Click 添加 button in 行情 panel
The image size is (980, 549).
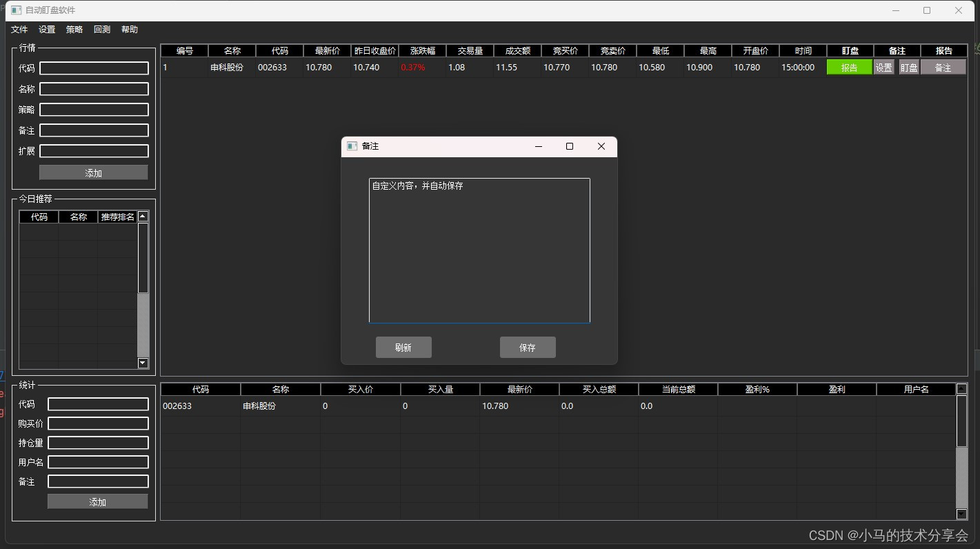[x=94, y=173]
